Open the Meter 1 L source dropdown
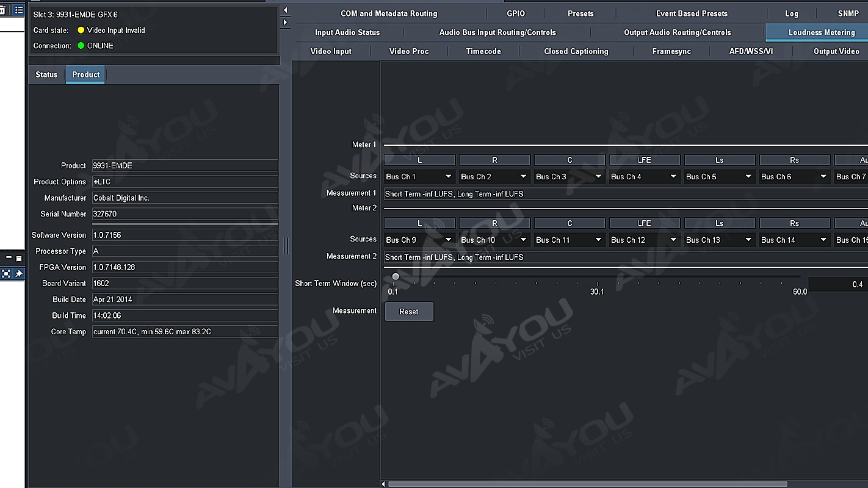This screenshot has height=488, width=868. [419, 176]
